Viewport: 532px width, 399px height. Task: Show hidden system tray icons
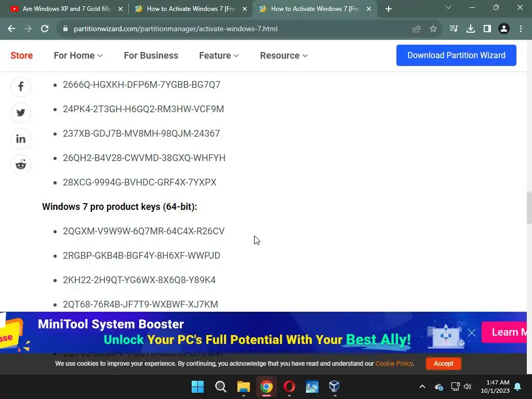[x=422, y=387]
